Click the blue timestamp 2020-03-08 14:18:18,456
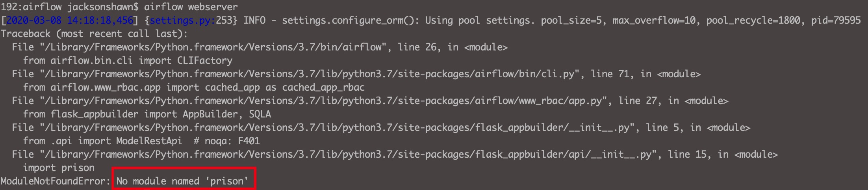This screenshot has width=868, height=190. tap(70, 20)
